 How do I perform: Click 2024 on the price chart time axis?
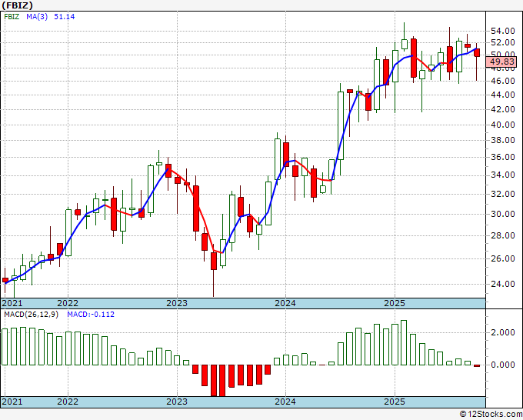285,303
